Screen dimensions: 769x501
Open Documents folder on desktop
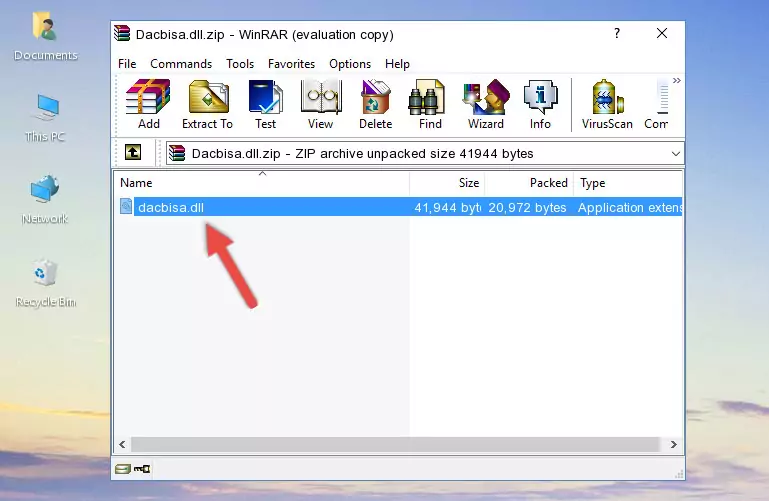[x=46, y=36]
